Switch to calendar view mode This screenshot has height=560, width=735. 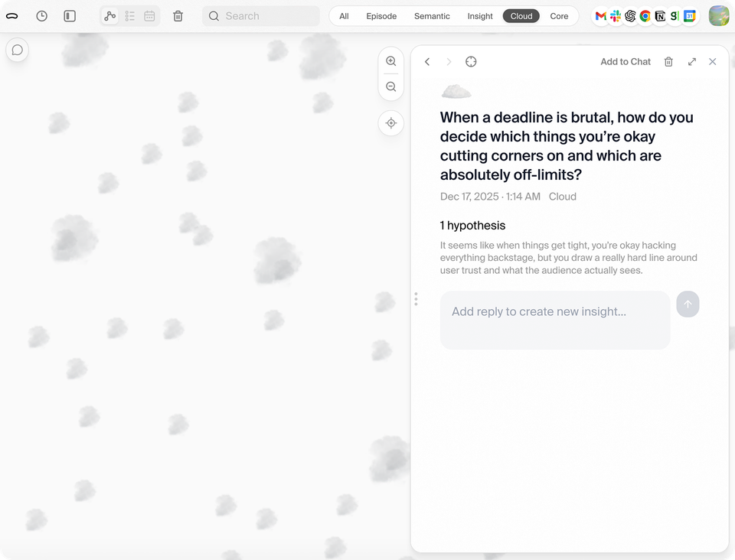[x=149, y=16]
